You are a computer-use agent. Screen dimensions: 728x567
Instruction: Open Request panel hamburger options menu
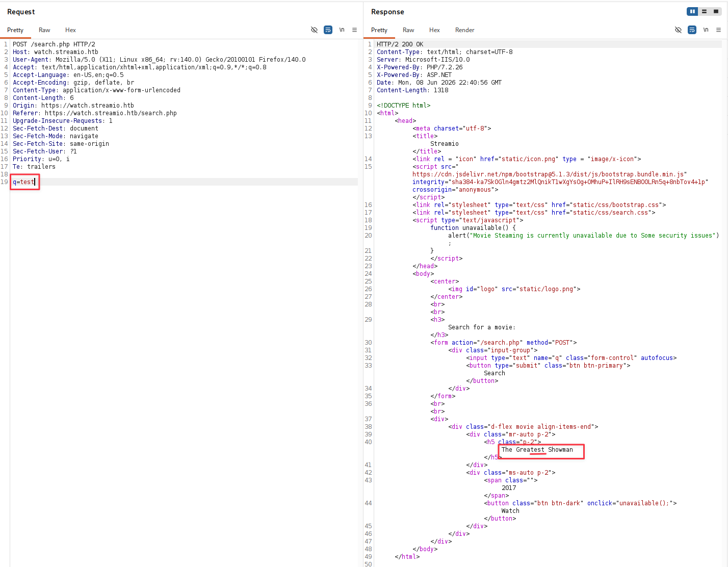354,30
